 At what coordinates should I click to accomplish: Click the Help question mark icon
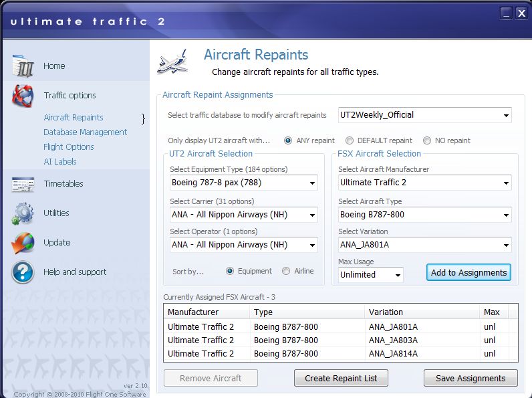(x=23, y=272)
